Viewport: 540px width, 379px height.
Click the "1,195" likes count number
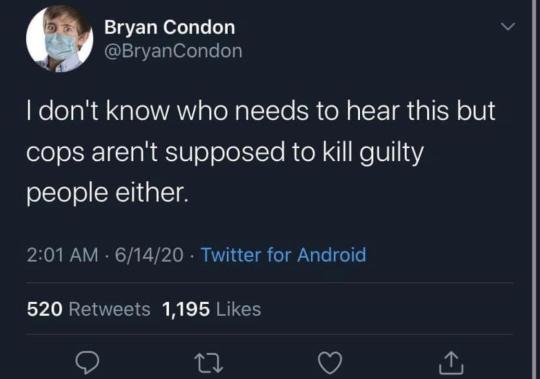tap(186, 309)
